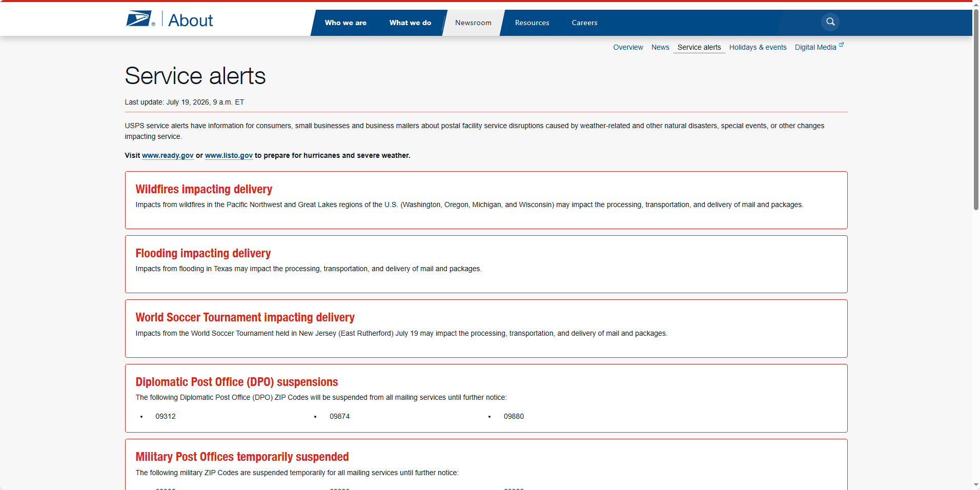
Task: Click DPO ZIP code 09874
Action: click(340, 416)
